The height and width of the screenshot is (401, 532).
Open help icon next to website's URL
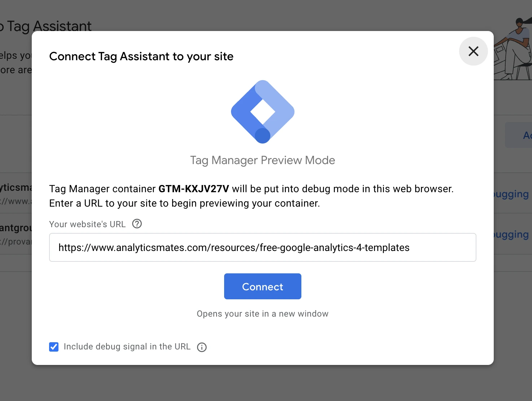pos(137,224)
